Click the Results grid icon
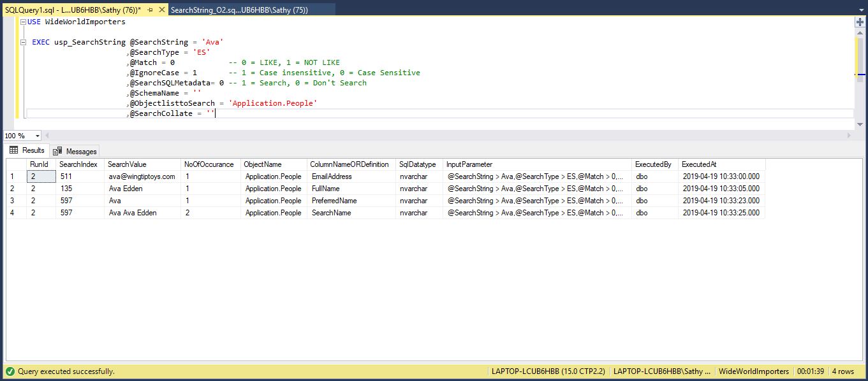This screenshot has height=381, width=868. click(13, 151)
